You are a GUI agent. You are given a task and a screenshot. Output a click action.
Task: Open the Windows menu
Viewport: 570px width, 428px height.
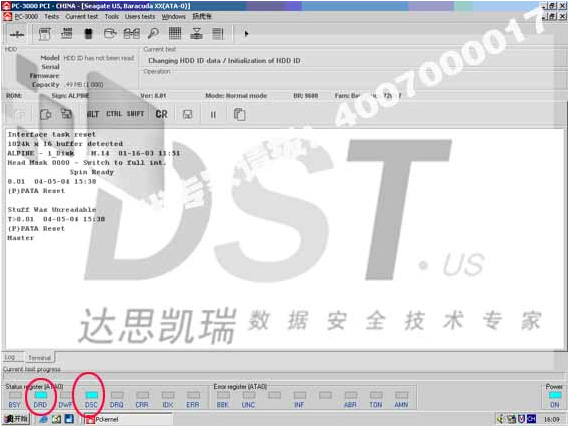point(174,16)
